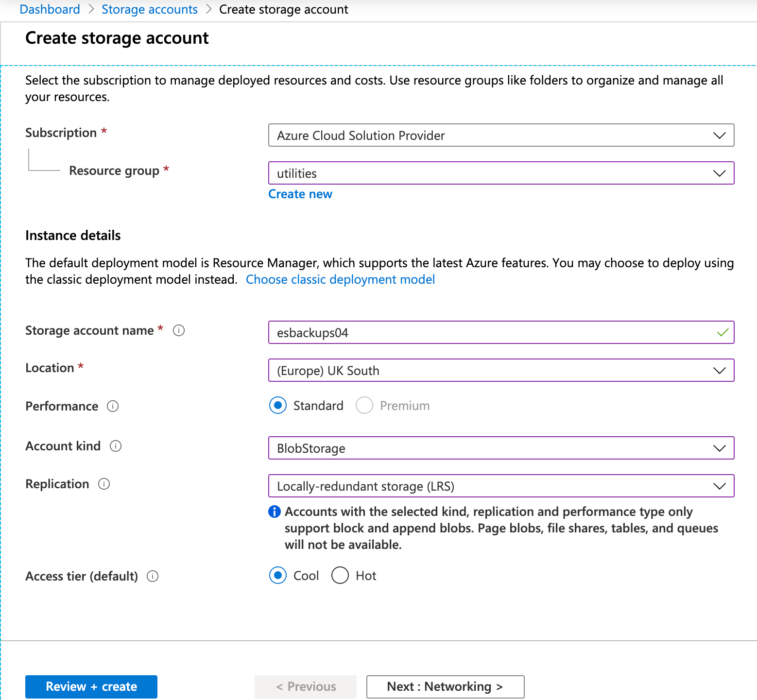Screen dimensions: 757x700
Task: Click the Performance info icon
Action: [x=113, y=406]
